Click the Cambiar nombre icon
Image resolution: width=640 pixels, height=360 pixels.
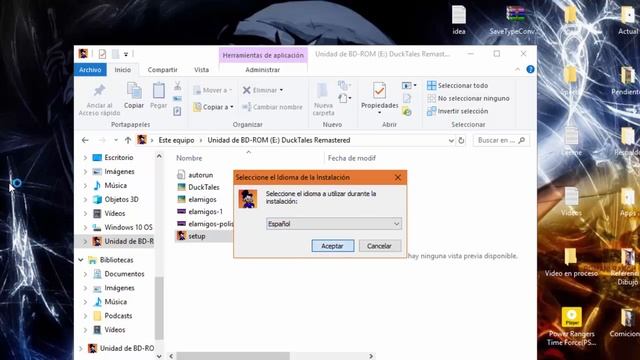[247, 107]
